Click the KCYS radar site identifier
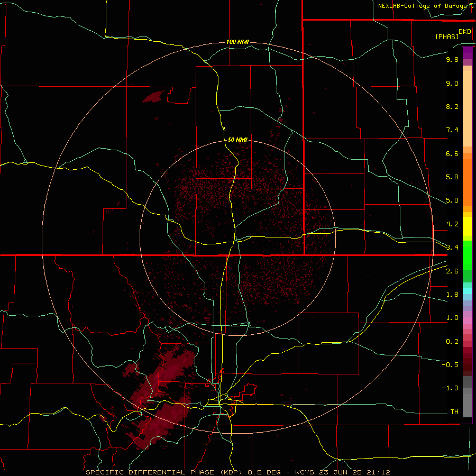 305,472
